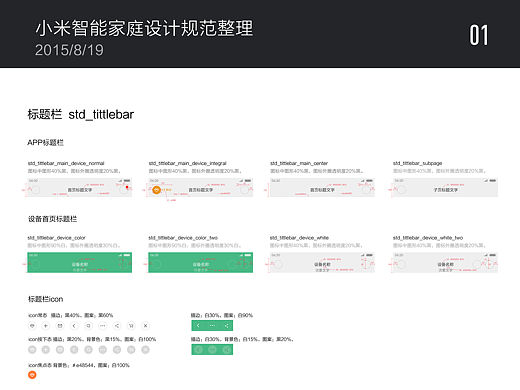This screenshot has width=520, height=390.
Task: Click the right circle button in main_device_integral mockup
Action: [x=244, y=190]
